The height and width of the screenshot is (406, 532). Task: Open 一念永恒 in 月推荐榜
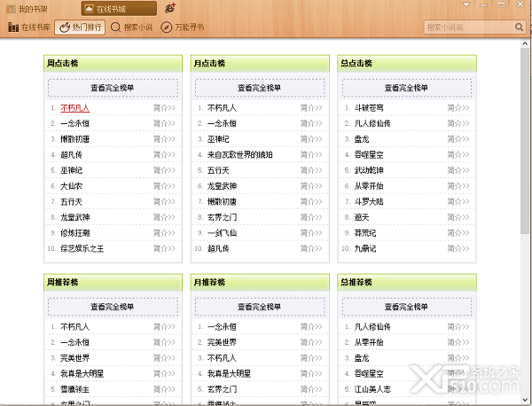222,327
